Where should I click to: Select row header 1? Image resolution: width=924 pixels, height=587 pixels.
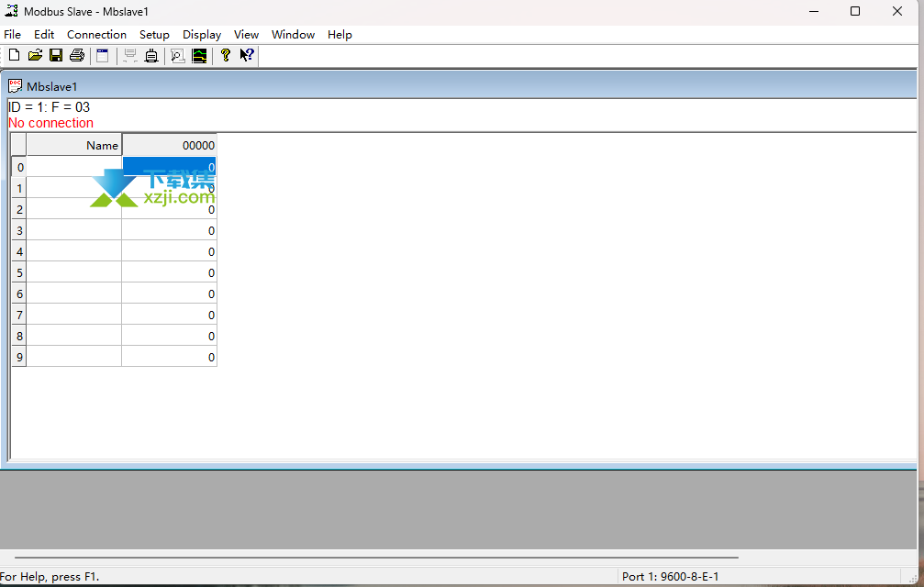(19, 188)
